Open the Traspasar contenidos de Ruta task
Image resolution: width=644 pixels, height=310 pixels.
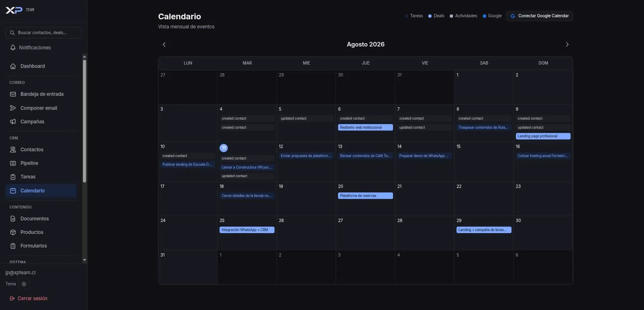(x=484, y=127)
